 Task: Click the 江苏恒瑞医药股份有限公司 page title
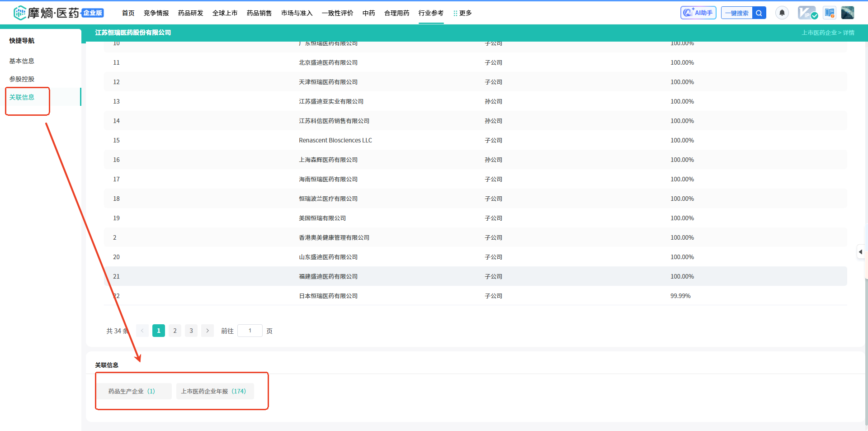pyautogui.click(x=133, y=33)
